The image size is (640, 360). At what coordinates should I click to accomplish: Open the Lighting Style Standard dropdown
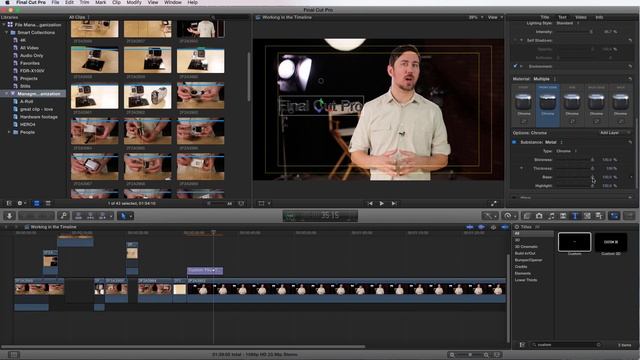tap(567, 23)
